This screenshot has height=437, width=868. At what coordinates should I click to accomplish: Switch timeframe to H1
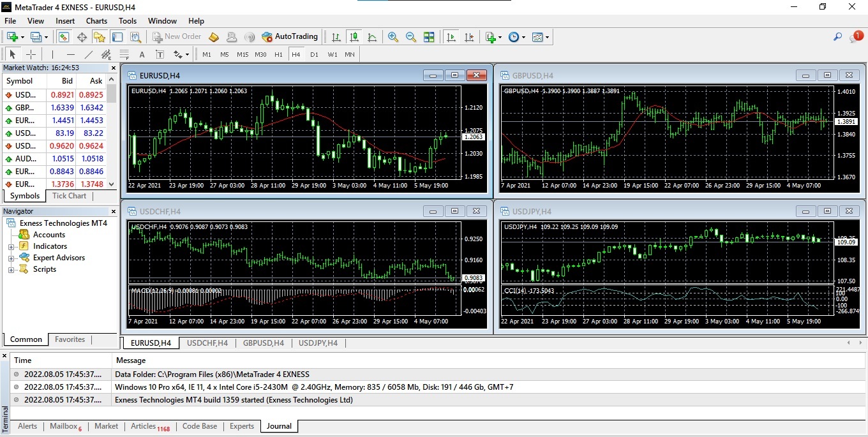[x=278, y=54]
